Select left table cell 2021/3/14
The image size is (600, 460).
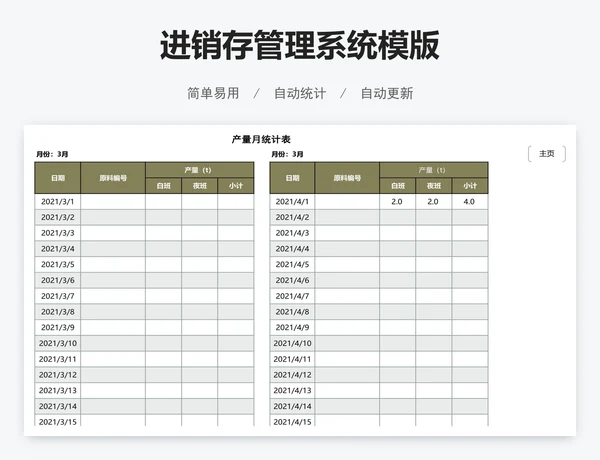[58, 406]
